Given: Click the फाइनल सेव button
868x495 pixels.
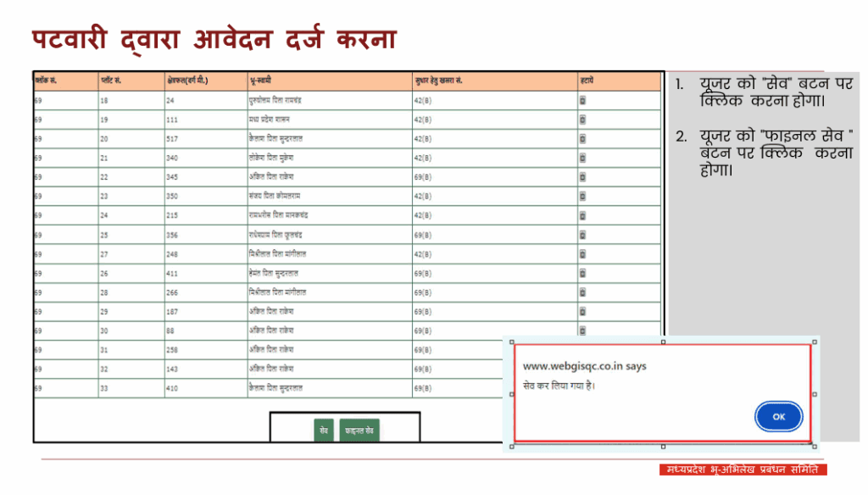Looking at the screenshot, I should pyautogui.click(x=359, y=431).
